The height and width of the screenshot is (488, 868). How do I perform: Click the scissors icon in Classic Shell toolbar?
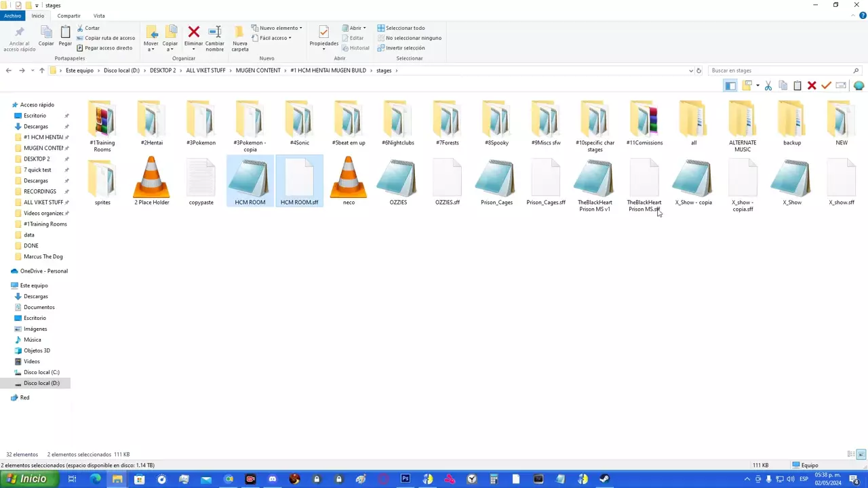click(768, 85)
